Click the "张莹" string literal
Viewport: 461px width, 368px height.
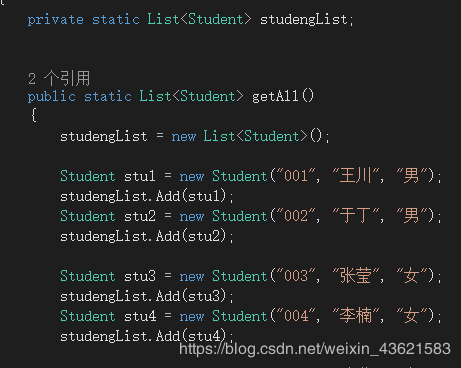point(356,276)
